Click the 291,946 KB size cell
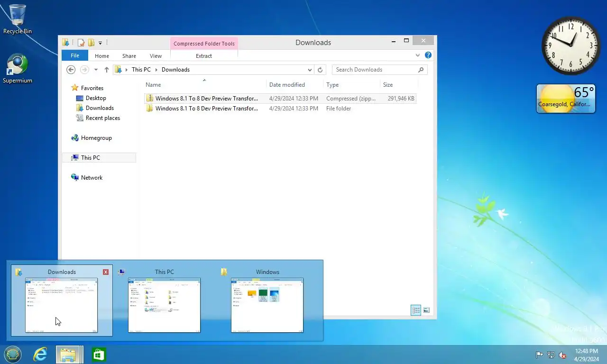 [x=401, y=99]
